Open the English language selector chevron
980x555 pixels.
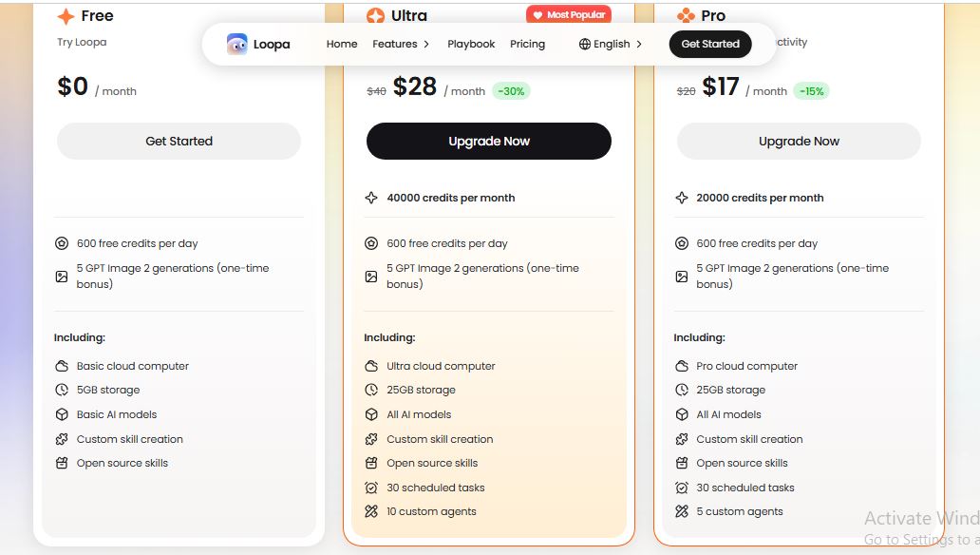(x=639, y=44)
